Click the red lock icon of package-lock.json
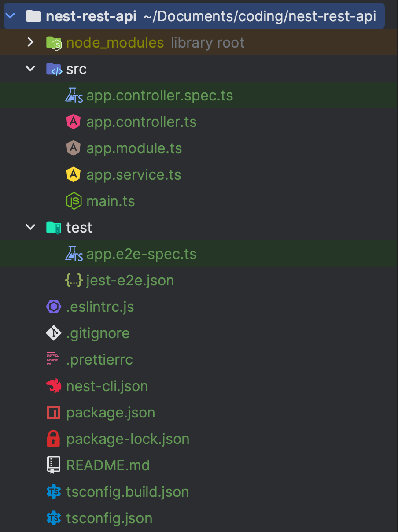This screenshot has width=398, height=532. click(x=54, y=439)
